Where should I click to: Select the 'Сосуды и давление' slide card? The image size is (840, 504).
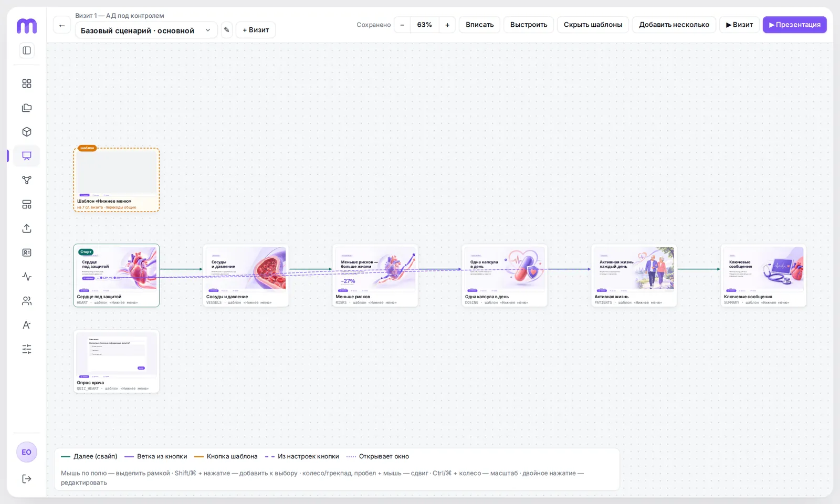tap(246, 276)
